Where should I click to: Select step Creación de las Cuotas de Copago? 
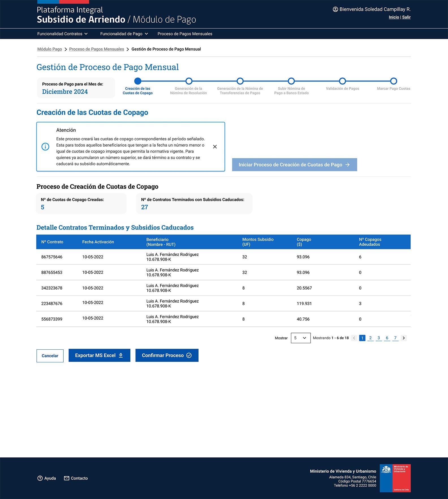138,81
